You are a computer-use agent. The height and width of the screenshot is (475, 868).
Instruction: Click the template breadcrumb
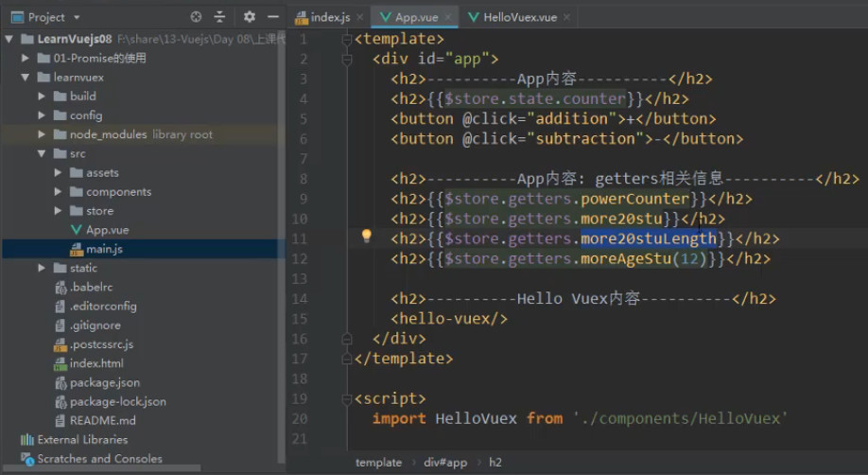click(378, 463)
